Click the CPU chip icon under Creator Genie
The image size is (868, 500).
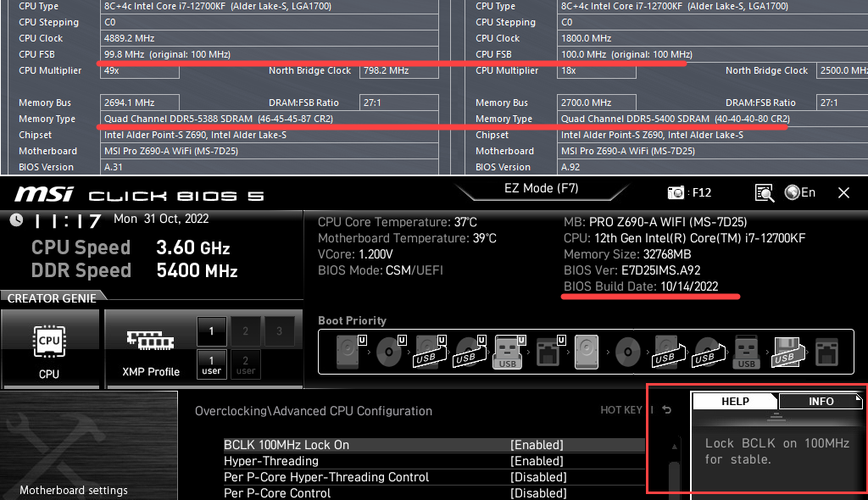(49, 341)
